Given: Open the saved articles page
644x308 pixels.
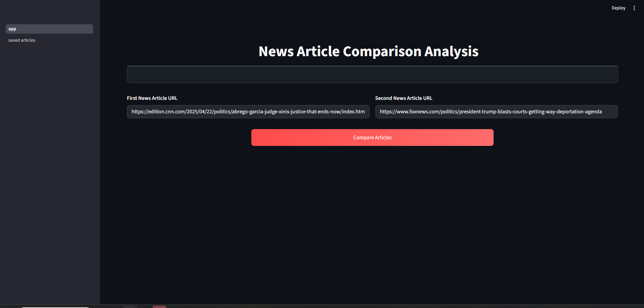Looking at the screenshot, I should [x=22, y=40].
